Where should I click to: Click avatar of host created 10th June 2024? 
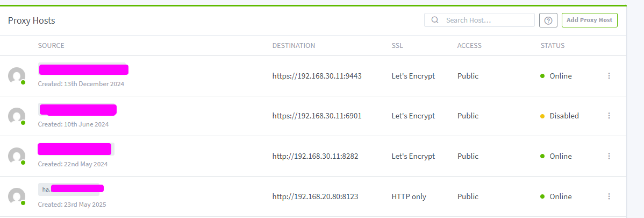click(x=17, y=116)
